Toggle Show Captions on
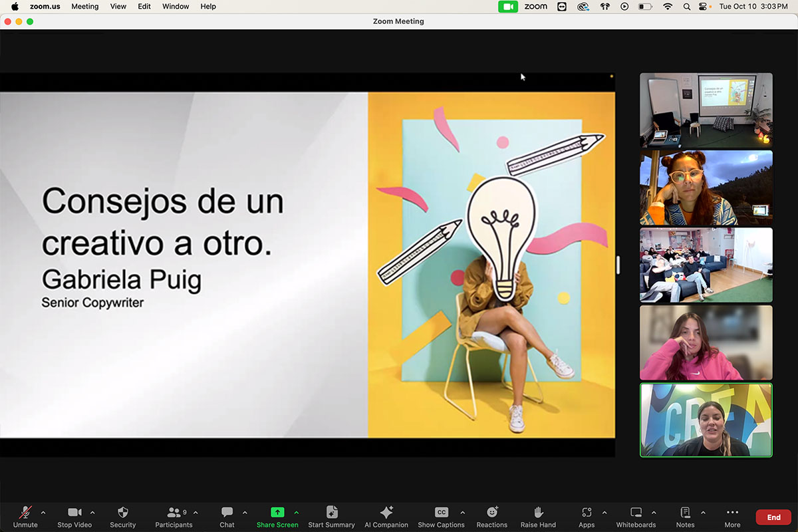The height and width of the screenshot is (532, 798). pos(441,517)
